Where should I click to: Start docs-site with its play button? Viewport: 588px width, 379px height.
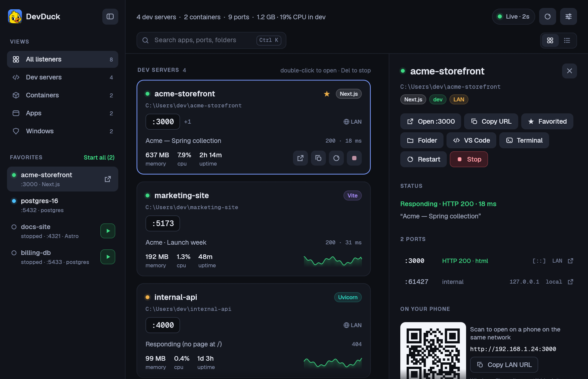[108, 231]
